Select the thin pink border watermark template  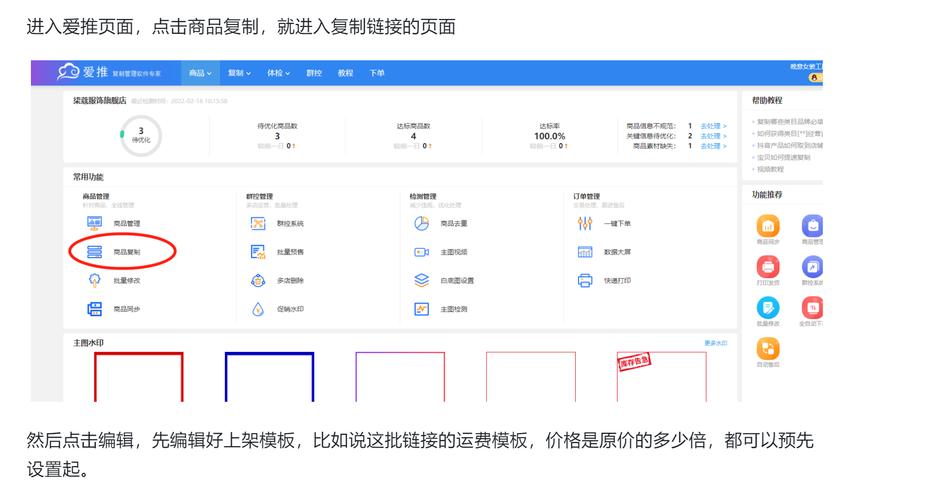pos(531,377)
